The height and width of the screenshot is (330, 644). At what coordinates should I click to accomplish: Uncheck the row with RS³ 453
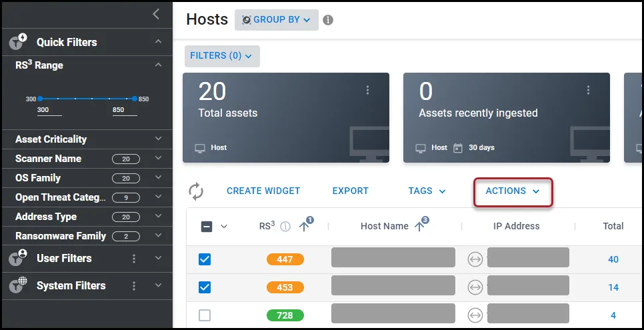pos(205,287)
